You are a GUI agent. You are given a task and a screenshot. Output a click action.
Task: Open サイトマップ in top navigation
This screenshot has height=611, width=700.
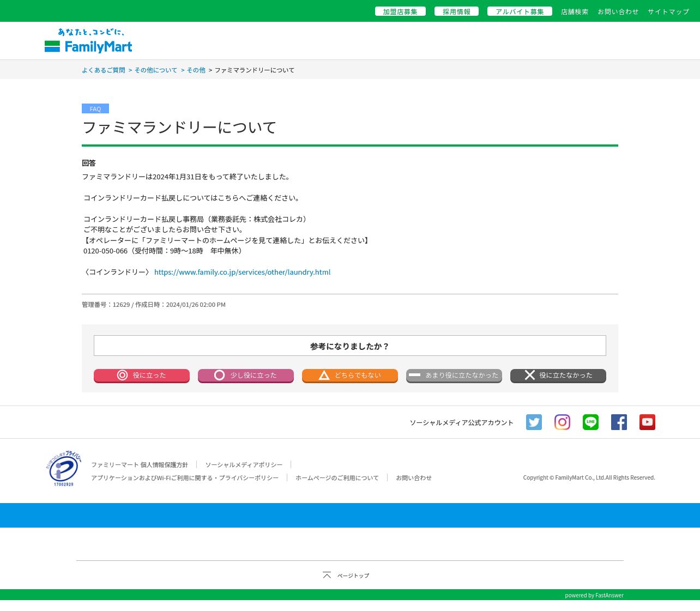coord(668,11)
